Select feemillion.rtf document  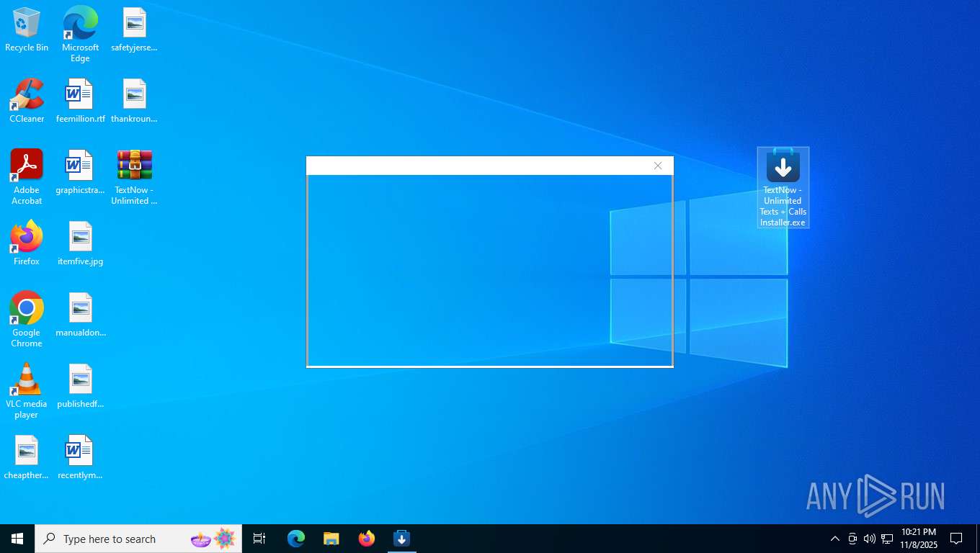click(80, 101)
